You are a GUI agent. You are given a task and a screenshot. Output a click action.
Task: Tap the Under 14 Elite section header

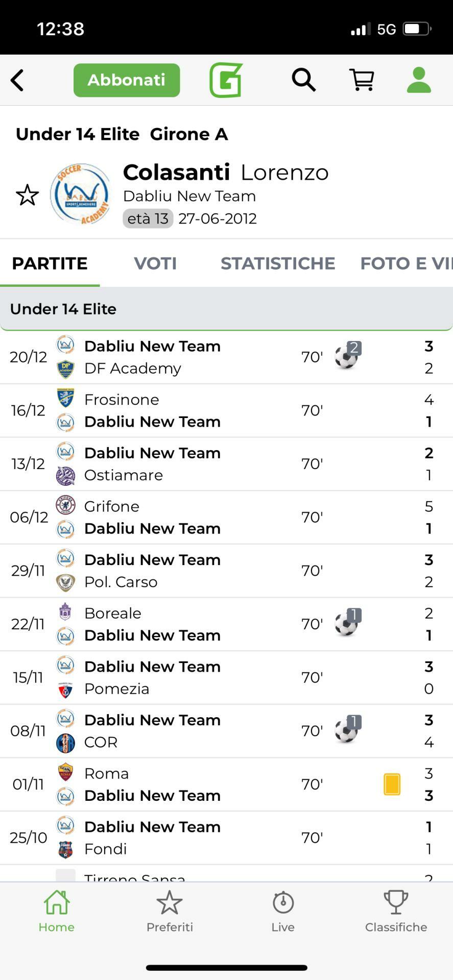tap(226, 309)
